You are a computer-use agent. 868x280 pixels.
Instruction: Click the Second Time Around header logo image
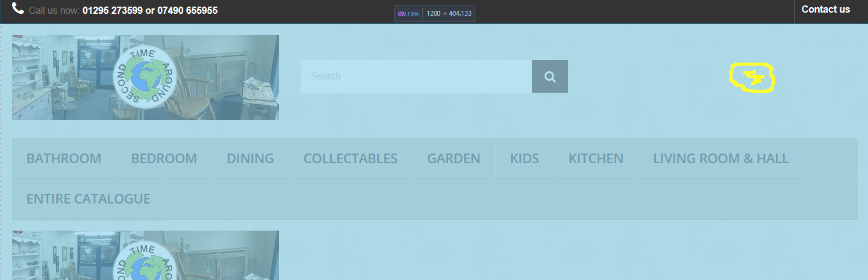click(145, 77)
